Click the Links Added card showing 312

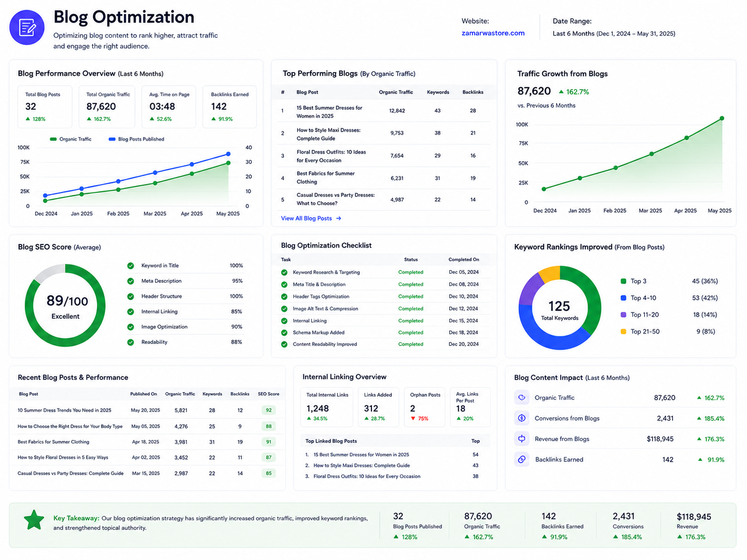pos(378,407)
